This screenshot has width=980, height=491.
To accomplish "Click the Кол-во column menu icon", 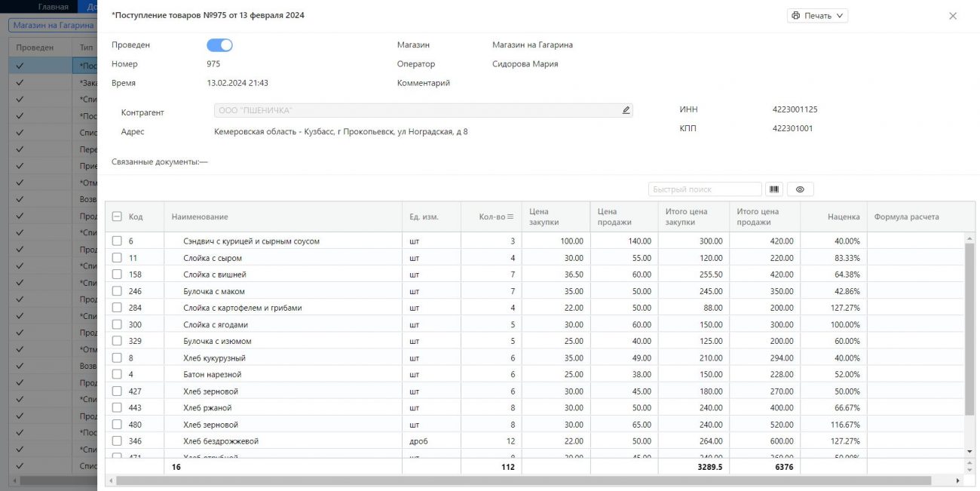I will [x=510, y=217].
